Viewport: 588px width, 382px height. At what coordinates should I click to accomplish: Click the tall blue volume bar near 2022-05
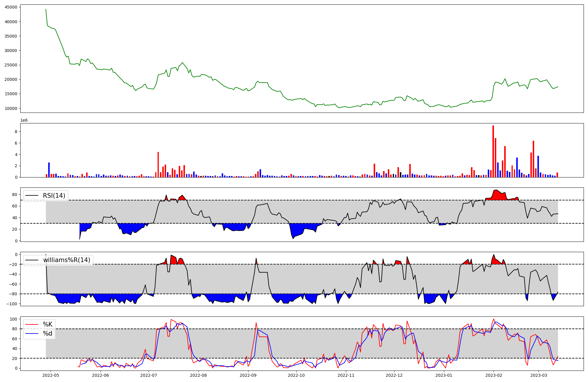pos(49,170)
